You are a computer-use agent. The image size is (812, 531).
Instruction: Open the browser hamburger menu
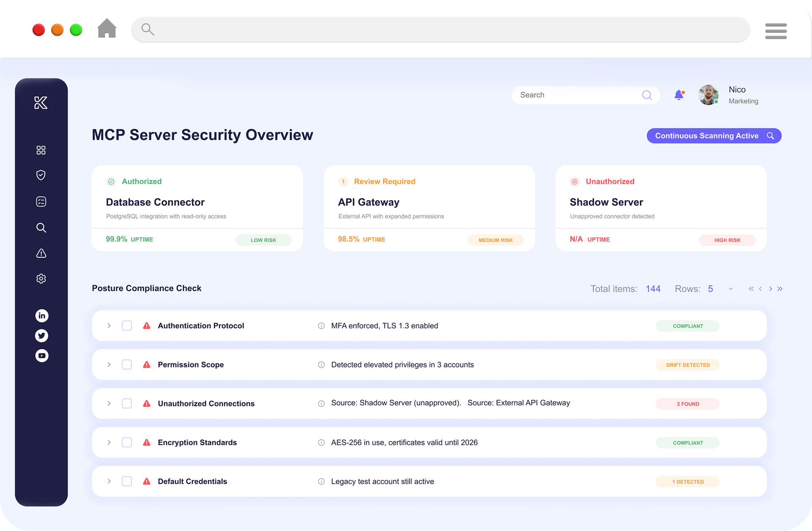[x=776, y=31]
